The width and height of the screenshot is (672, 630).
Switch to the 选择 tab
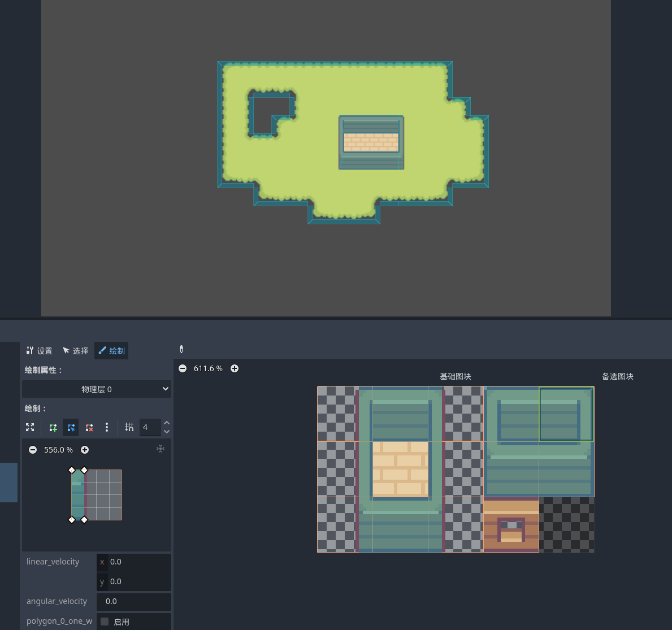click(x=75, y=351)
